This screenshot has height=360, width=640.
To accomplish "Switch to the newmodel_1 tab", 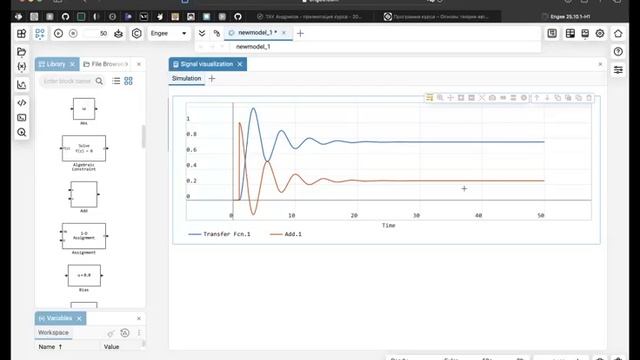I will pyautogui.click(x=257, y=33).
